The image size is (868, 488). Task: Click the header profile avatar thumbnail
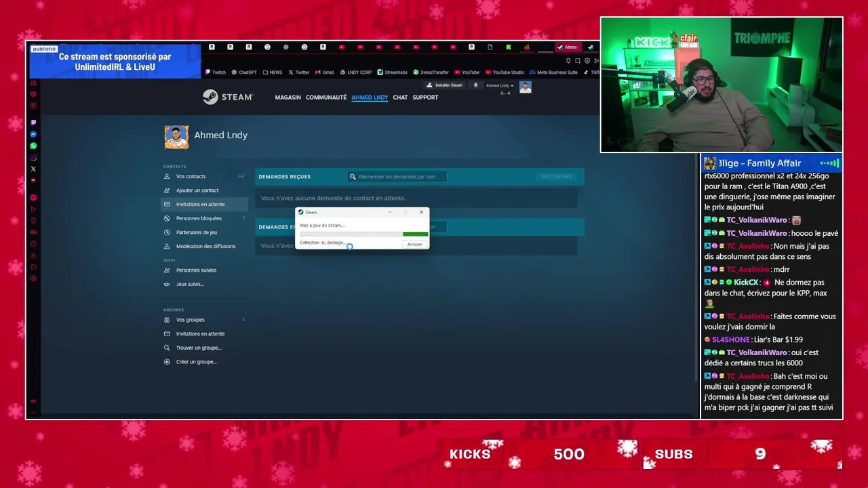pos(525,87)
